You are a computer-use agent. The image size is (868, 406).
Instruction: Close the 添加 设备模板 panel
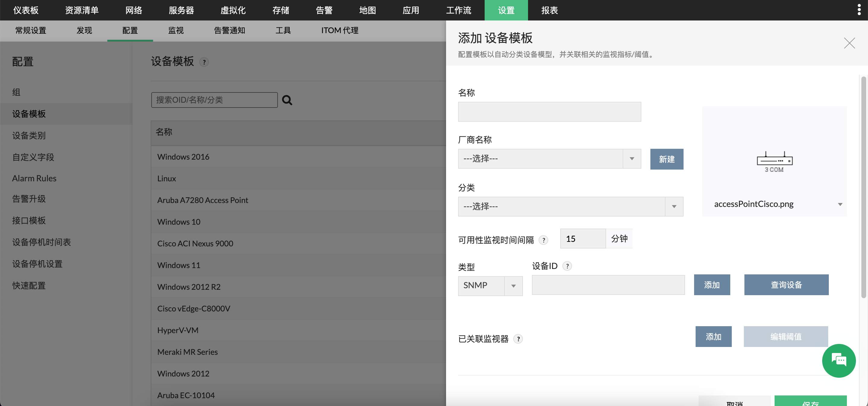(849, 43)
